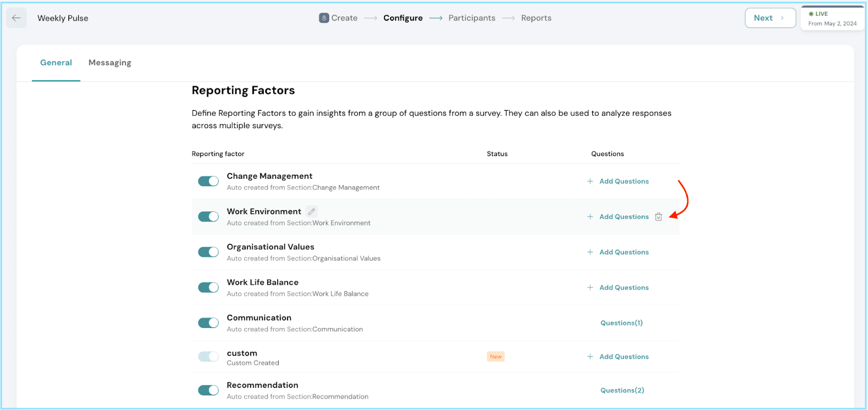The image size is (868, 410).
Task: Click the back arrow icon
Action: [x=16, y=18]
